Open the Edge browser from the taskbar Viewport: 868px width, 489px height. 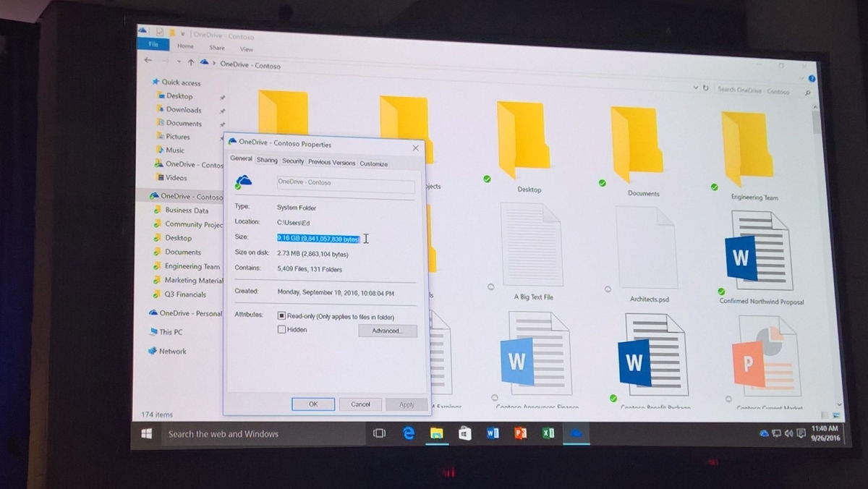(409, 433)
